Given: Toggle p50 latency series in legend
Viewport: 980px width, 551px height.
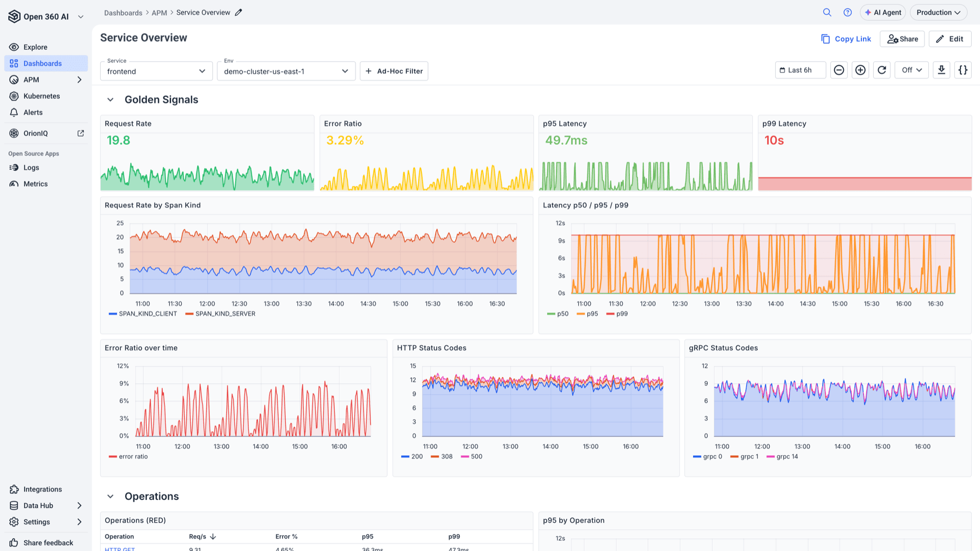Looking at the screenshot, I should point(558,314).
